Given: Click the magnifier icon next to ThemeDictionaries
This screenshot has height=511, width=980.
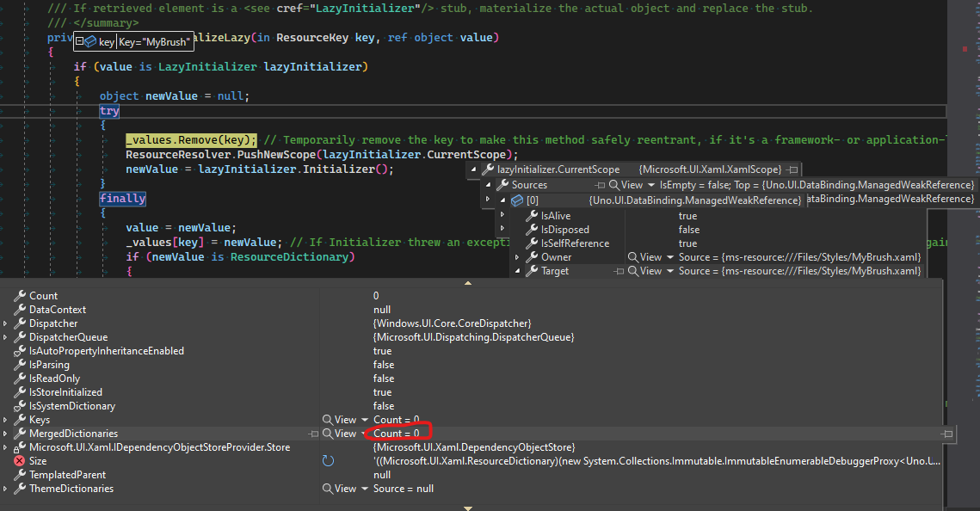Looking at the screenshot, I should [328, 489].
